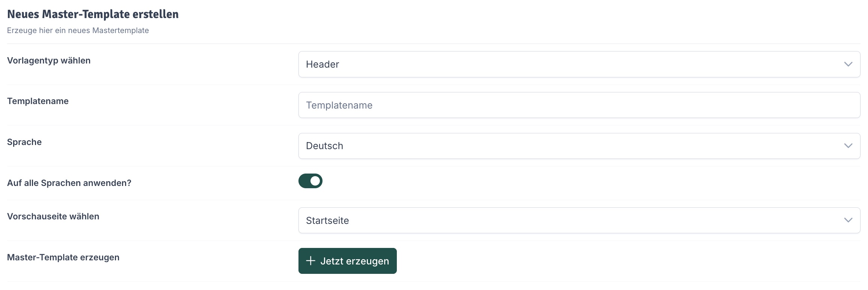Toggle the 'Auf alle Sprachen anwenden' switch
Image resolution: width=868 pixels, height=290 pixels.
click(x=310, y=181)
